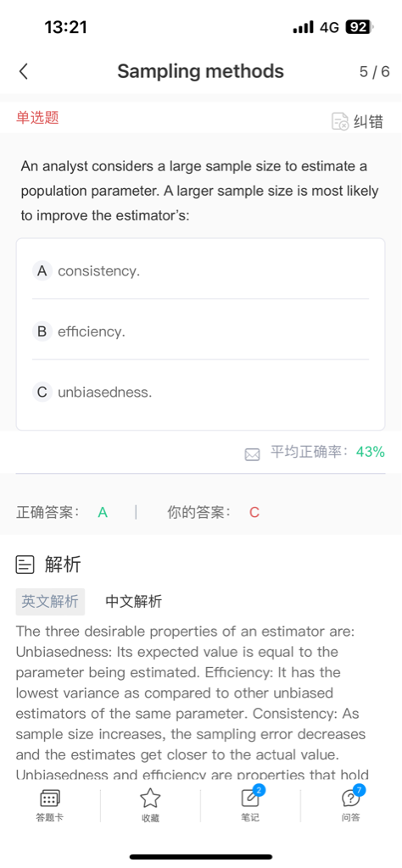The width and height of the screenshot is (402, 868).
Task: Tap the 收藏 star favorite icon
Action: coord(150,798)
